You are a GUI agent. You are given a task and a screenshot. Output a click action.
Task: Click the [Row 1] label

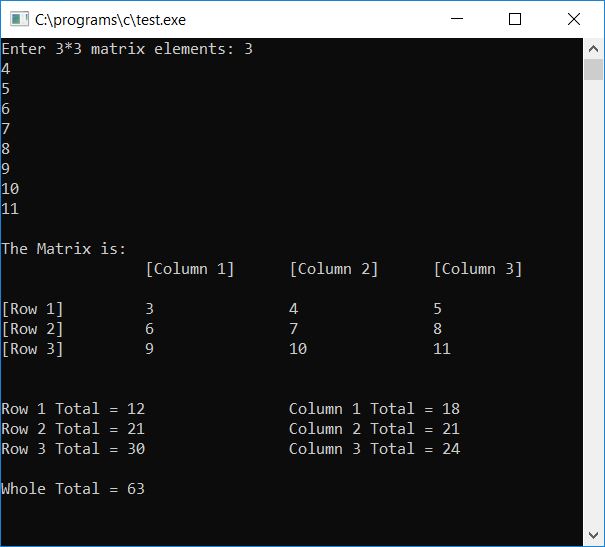pyautogui.click(x=32, y=309)
